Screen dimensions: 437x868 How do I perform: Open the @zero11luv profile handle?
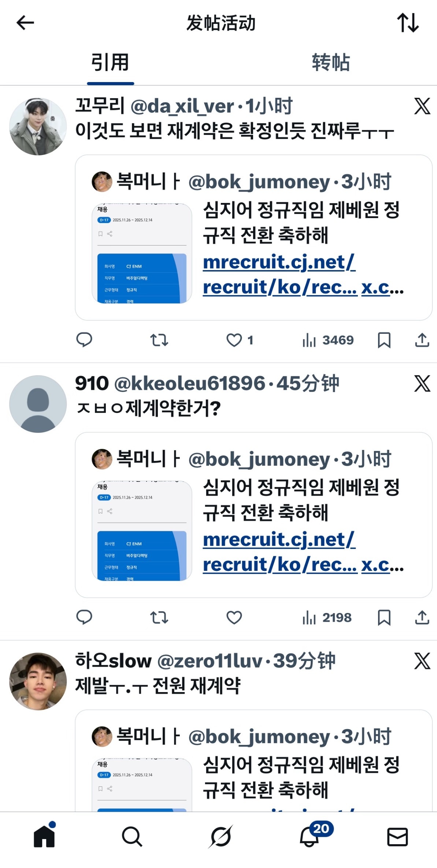pyautogui.click(x=210, y=661)
